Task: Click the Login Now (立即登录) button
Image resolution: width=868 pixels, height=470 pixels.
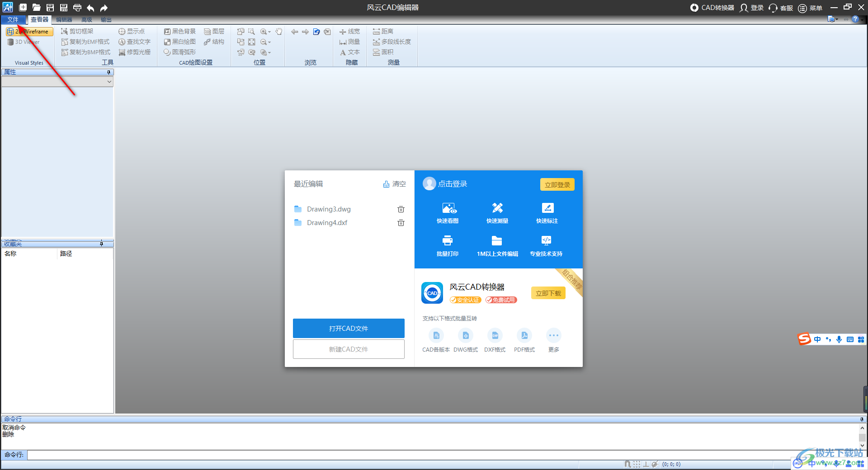Action: pos(557,184)
